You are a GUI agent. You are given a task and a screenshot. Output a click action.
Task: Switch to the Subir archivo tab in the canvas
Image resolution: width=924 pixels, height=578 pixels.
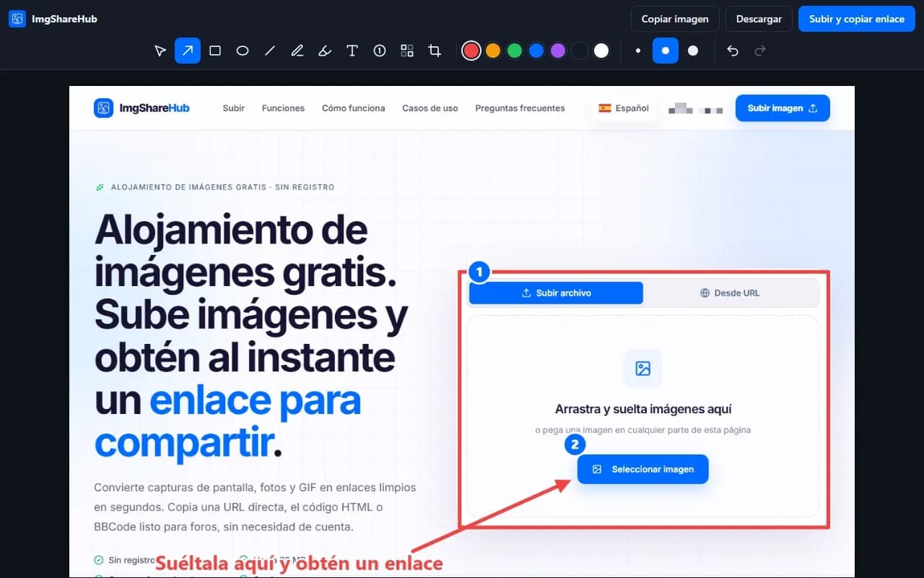(x=556, y=293)
